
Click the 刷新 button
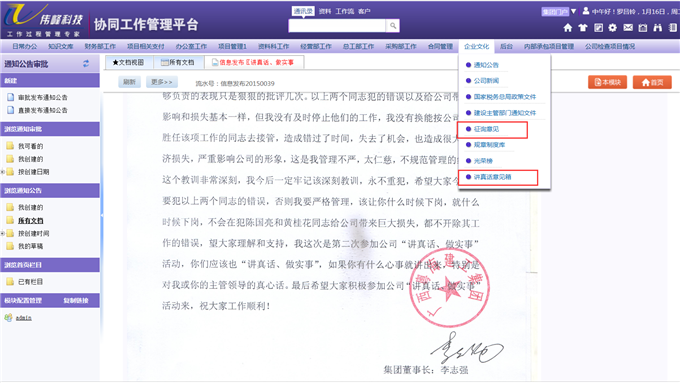click(x=129, y=82)
